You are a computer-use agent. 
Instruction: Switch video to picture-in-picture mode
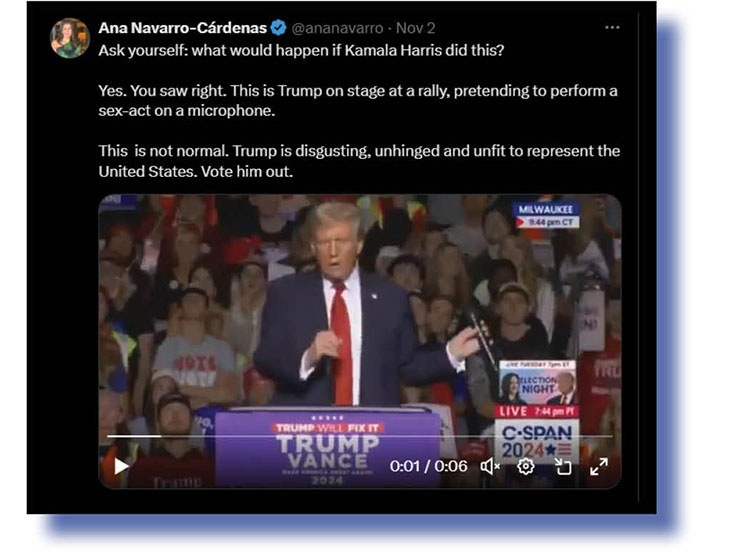[x=562, y=466]
